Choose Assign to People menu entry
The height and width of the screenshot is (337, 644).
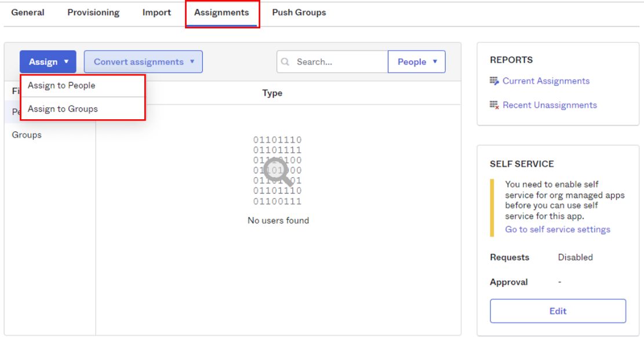tap(83, 85)
